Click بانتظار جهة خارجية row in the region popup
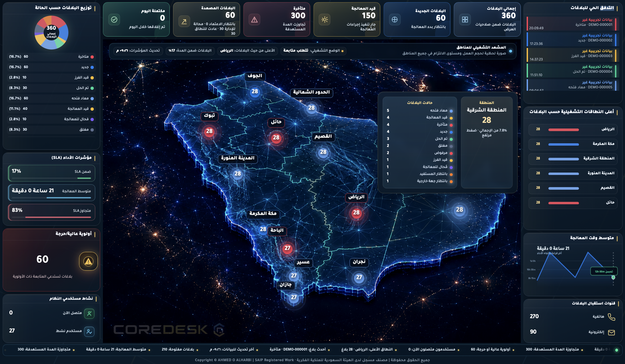The width and height of the screenshot is (625, 364). pyautogui.click(x=420, y=181)
